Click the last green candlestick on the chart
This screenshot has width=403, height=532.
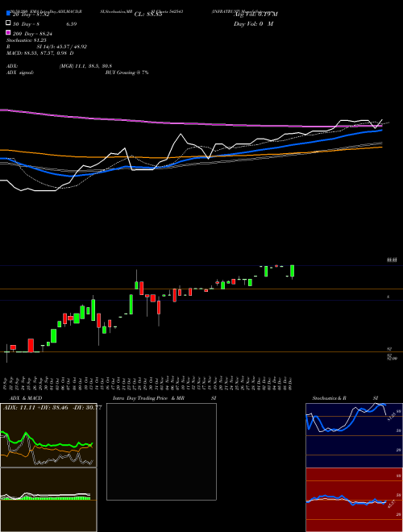tap(292, 271)
